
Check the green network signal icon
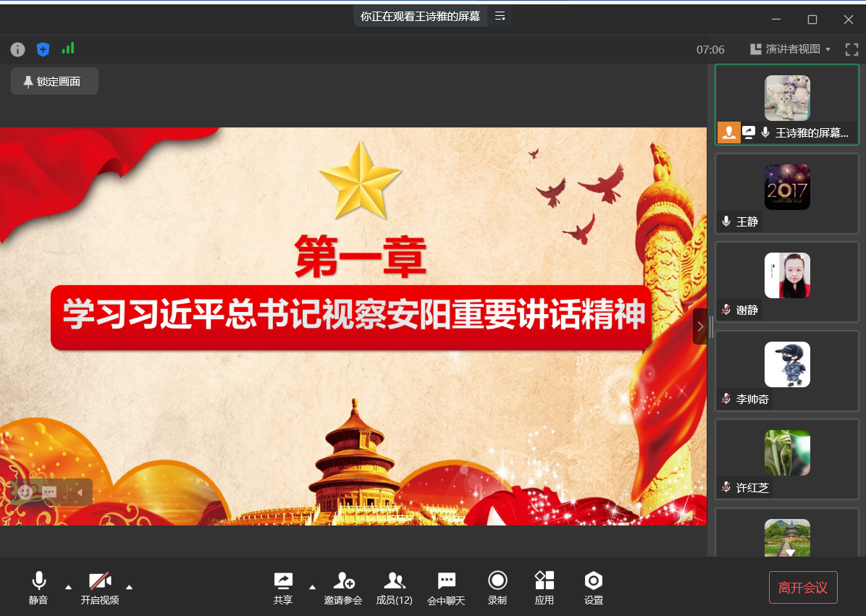click(68, 48)
